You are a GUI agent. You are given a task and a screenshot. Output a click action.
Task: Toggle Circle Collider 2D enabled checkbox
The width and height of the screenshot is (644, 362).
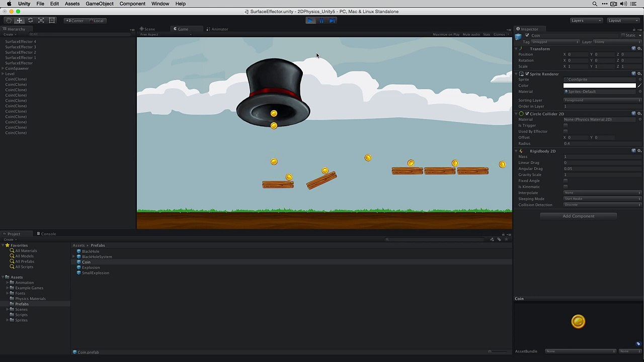[527, 114]
